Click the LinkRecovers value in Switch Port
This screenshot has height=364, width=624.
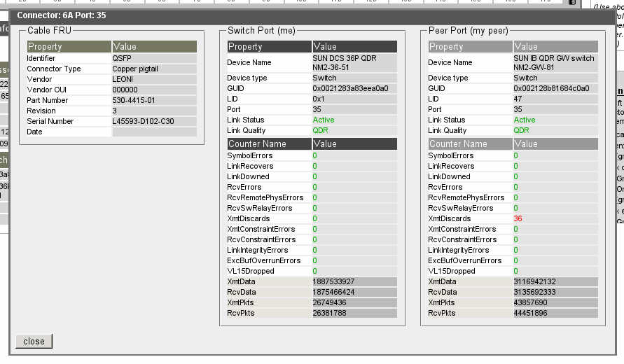point(314,166)
